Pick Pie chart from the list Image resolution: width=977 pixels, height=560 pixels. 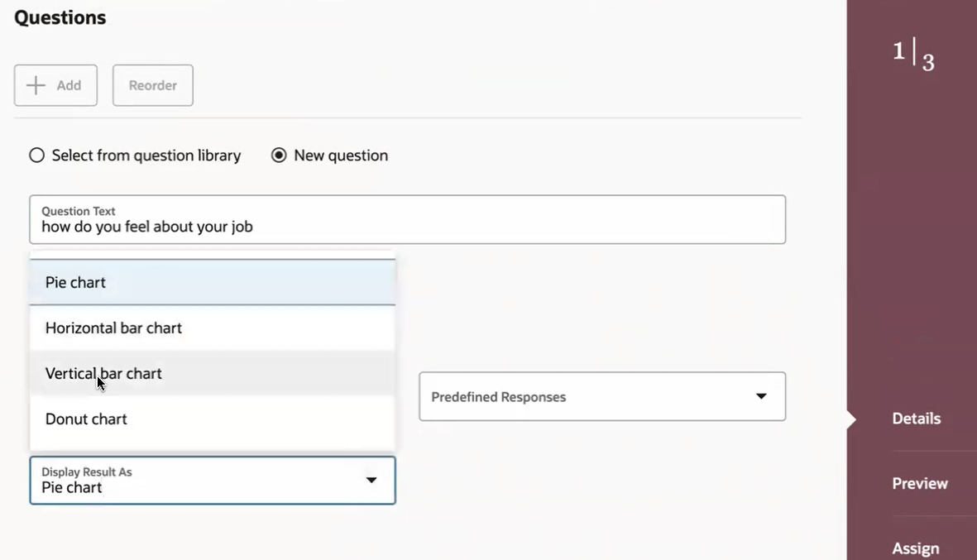click(213, 282)
